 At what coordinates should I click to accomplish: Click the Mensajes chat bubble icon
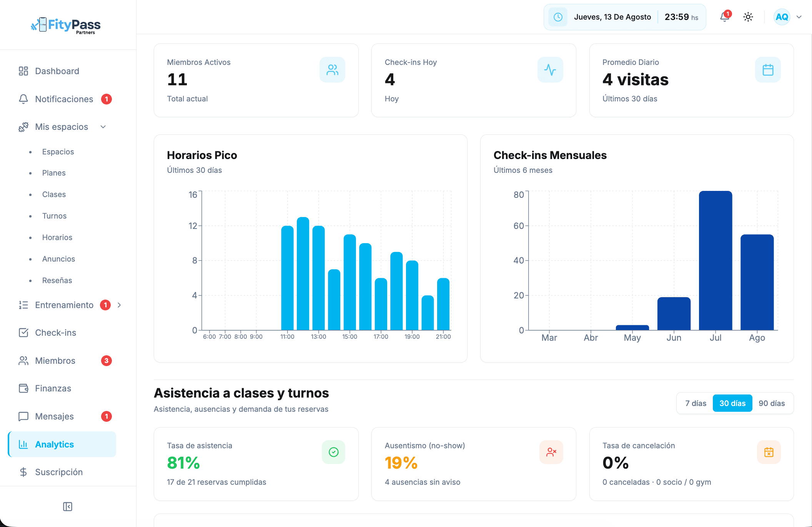[x=23, y=416]
